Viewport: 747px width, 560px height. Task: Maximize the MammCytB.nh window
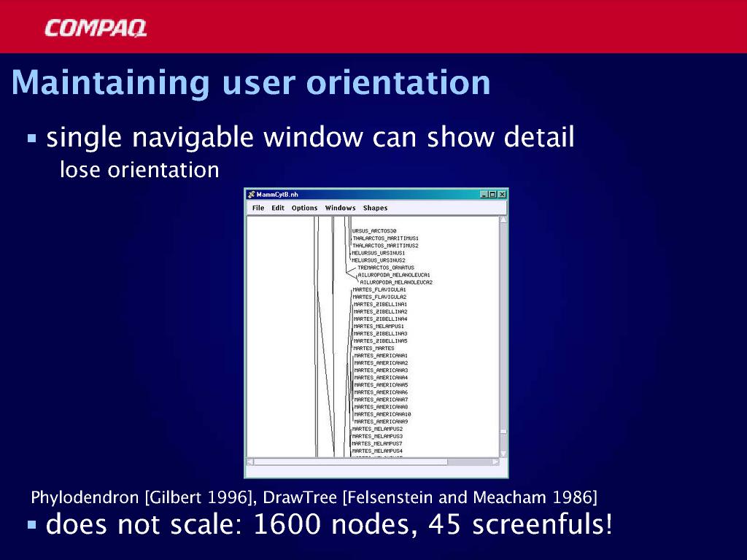492,195
